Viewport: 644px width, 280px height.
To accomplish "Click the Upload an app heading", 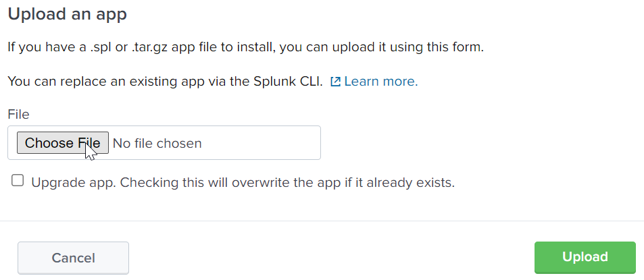I will point(67,14).
